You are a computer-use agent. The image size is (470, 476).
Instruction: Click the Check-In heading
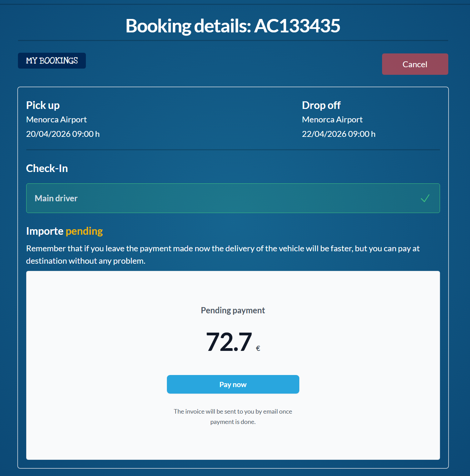click(x=47, y=168)
